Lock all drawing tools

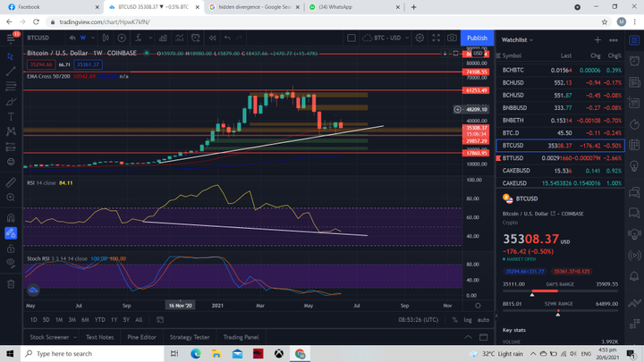[11, 248]
